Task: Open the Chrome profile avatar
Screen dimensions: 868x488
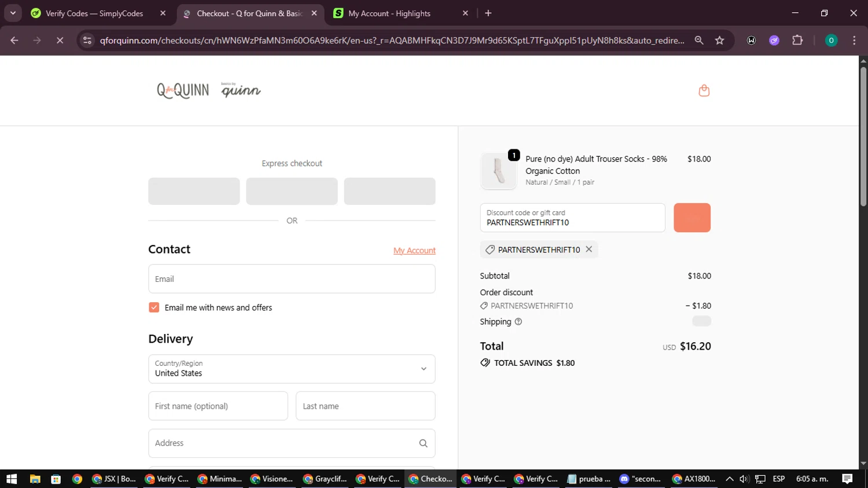Action: pyautogui.click(x=831, y=40)
